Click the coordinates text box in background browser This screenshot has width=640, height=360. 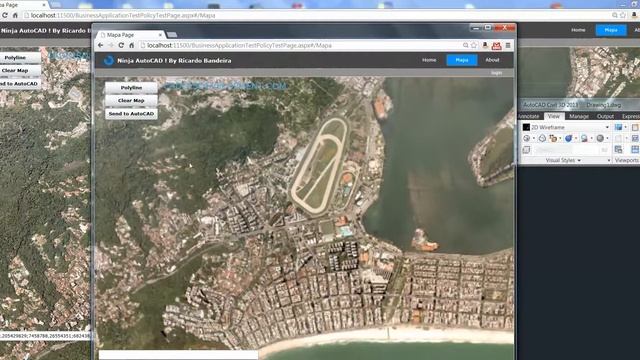coord(45,336)
